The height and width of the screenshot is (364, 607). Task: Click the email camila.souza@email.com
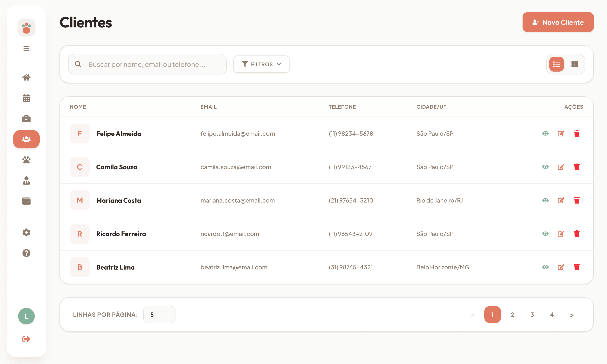pos(236,167)
